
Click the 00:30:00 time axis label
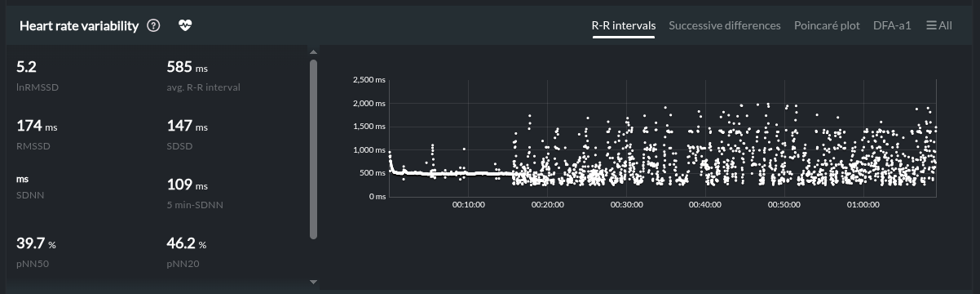click(x=626, y=205)
